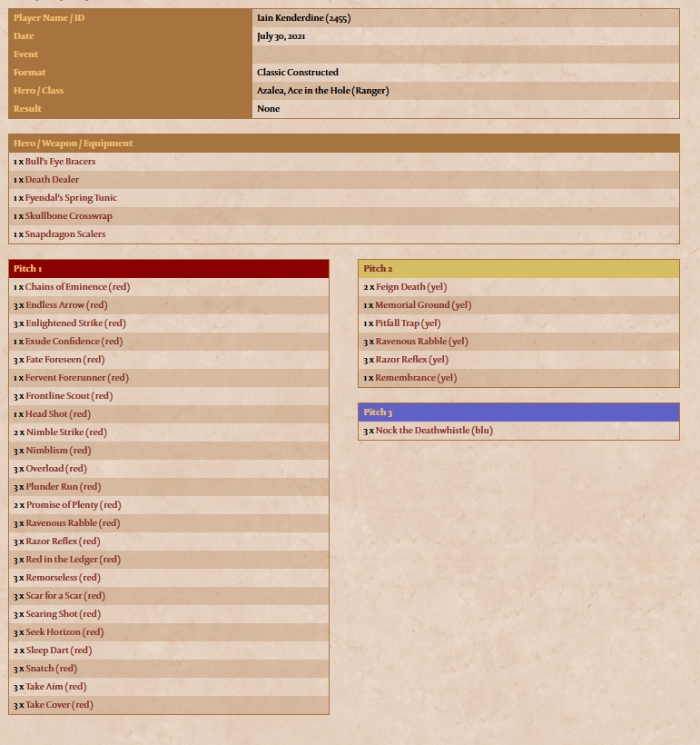Click the Hero / Class label
This screenshot has height=745, width=700.
tap(38, 90)
